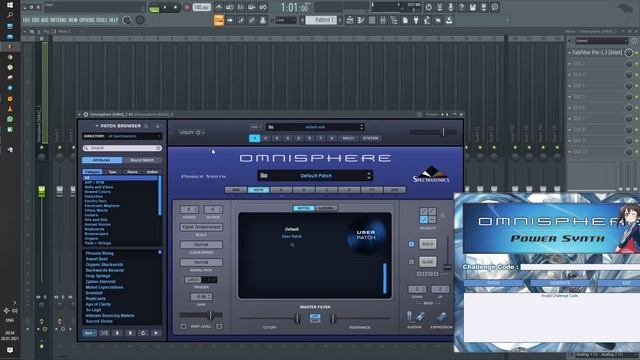The width and height of the screenshot is (640, 360).
Task: Select the Bells and Vibes category
Action: 98,187
